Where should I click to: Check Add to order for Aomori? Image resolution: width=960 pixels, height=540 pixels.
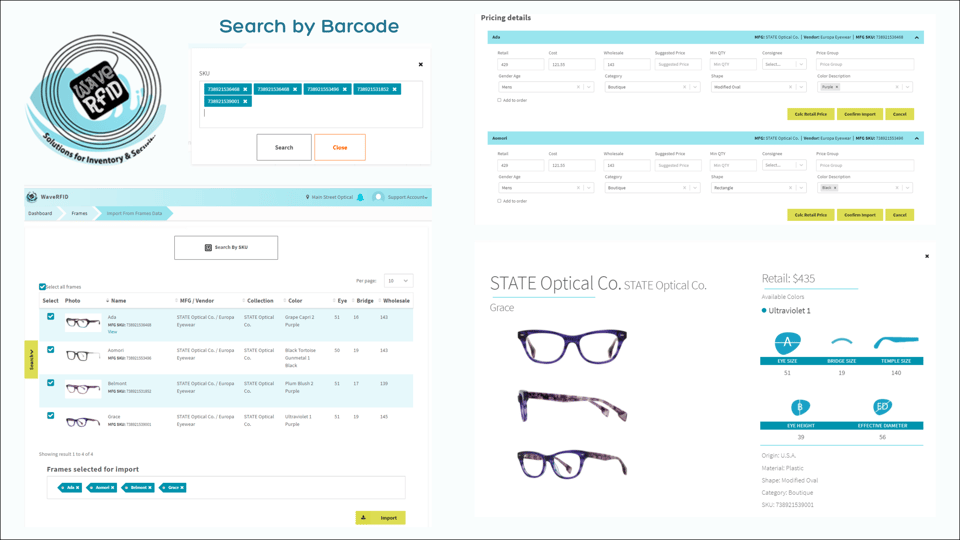[x=499, y=201]
